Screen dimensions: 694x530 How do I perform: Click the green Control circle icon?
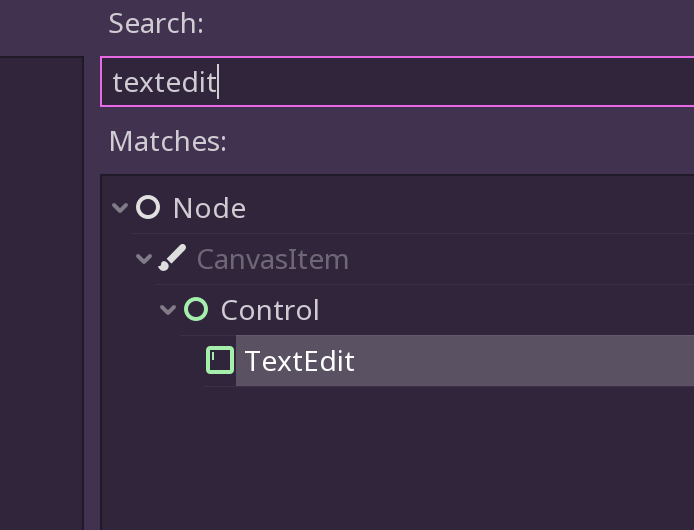[x=196, y=309]
